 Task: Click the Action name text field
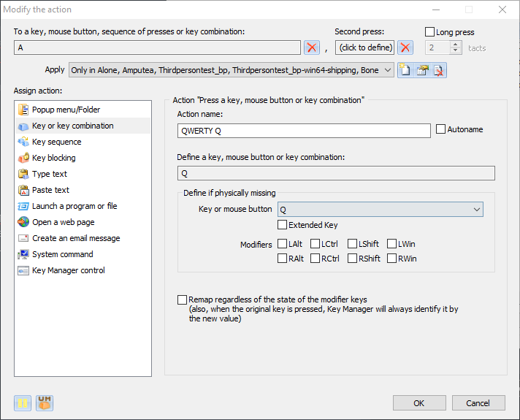pos(304,131)
